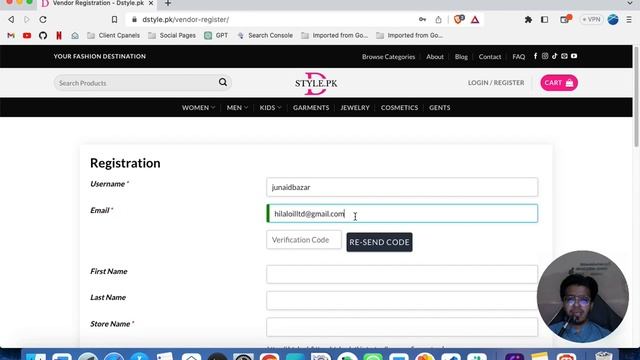Viewport: 640px width, 360px height.
Task: Open the Contact link
Action: click(x=490, y=57)
